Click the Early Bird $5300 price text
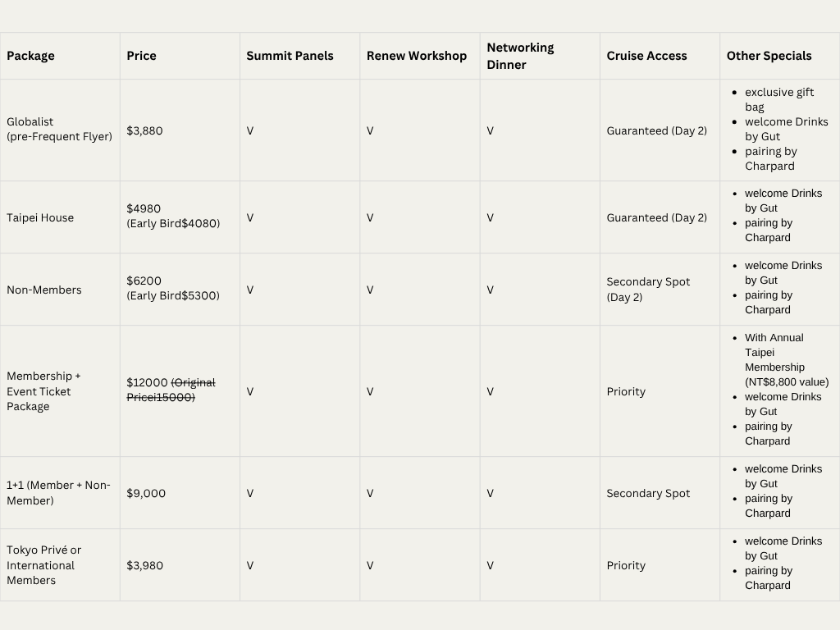The image size is (840, 630). [x=173, y=295]
